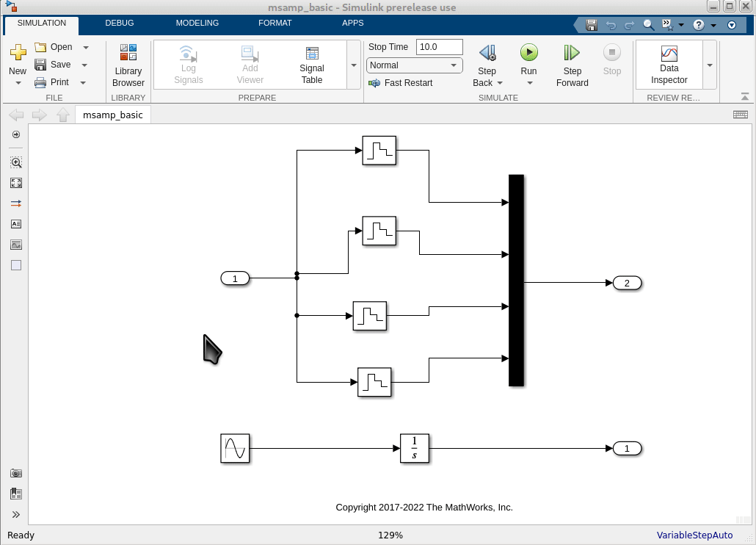Switch to the APPS tab

tap(352, 24)
